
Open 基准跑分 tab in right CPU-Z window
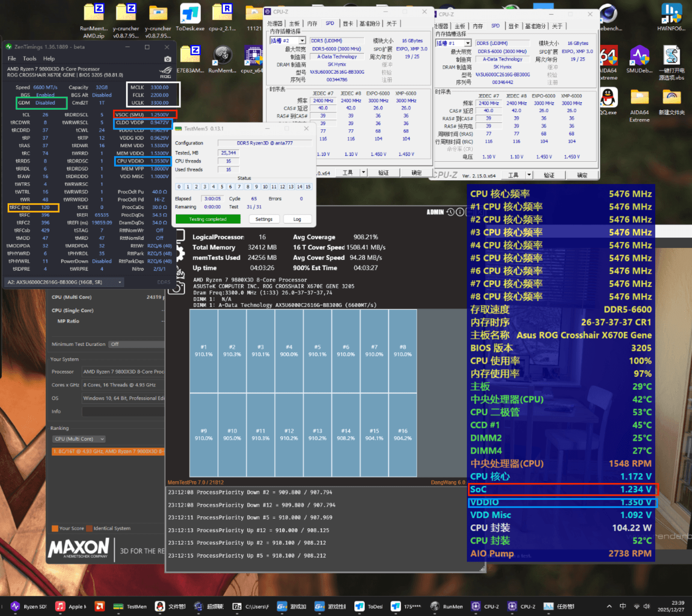point(535,26)
